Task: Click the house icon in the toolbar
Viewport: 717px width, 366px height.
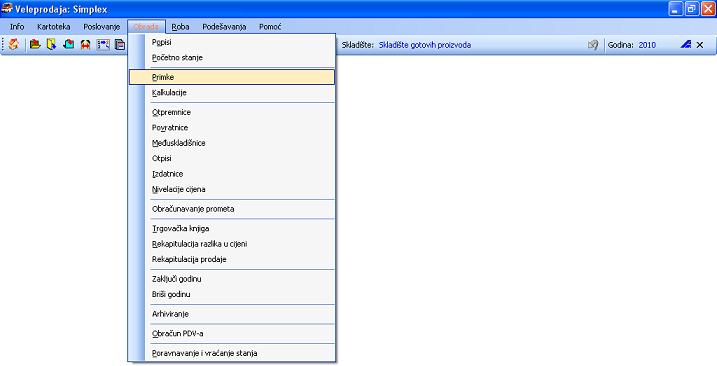Action: pos(14,44)
